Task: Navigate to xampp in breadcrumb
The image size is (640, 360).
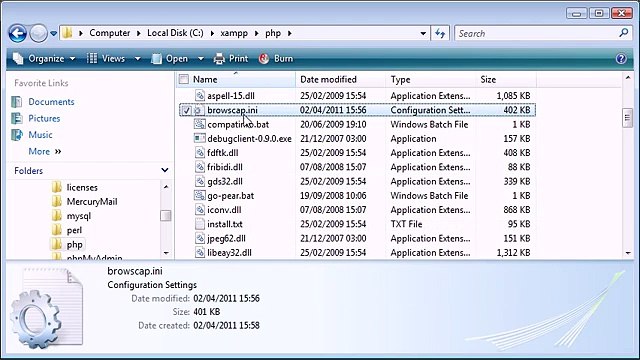Action: [234, 33]
